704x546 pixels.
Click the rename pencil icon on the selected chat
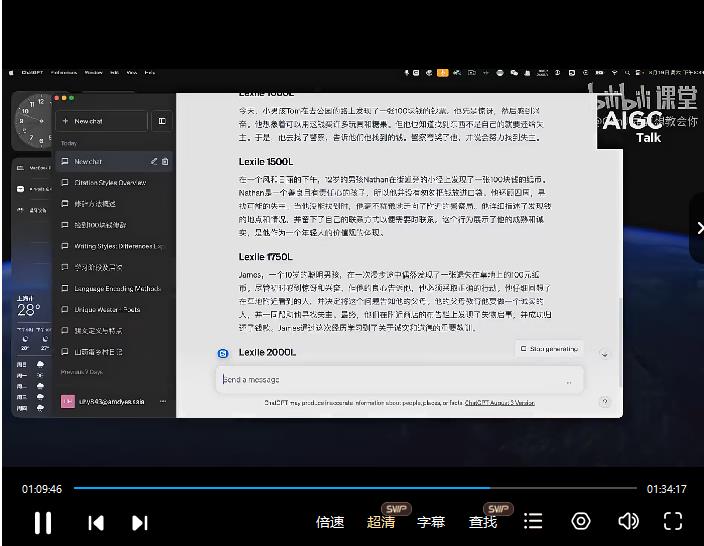coord(154,161)
